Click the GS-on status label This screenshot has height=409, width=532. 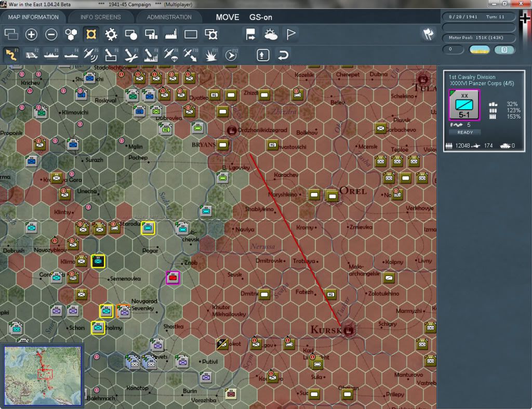coord(261,17)
